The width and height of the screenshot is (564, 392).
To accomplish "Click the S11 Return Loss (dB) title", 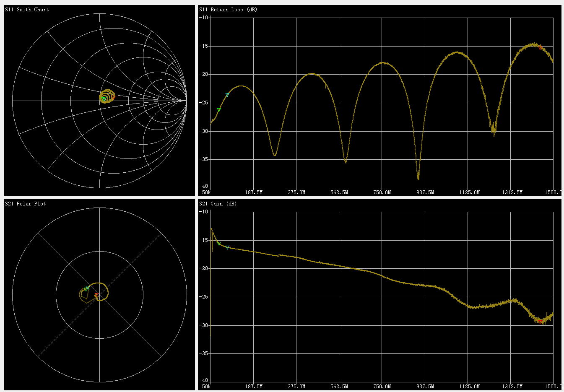I will pos(228,9).
